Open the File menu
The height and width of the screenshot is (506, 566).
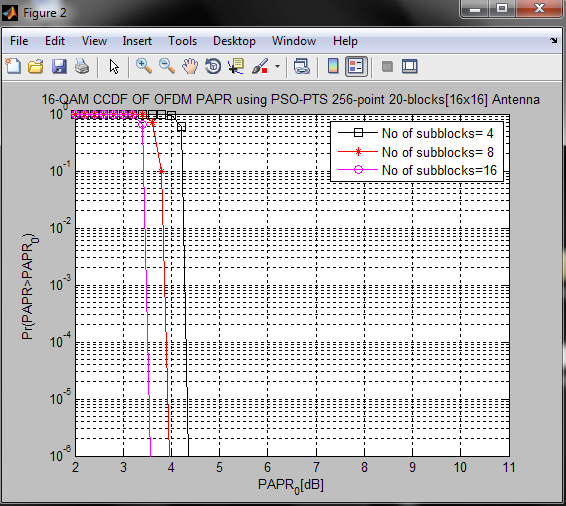click(x=19, y=41)
